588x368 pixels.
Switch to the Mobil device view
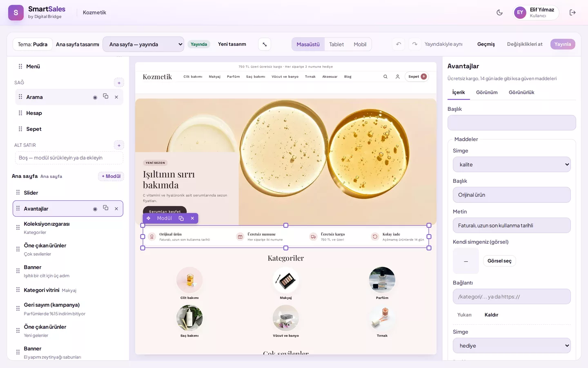360,44
